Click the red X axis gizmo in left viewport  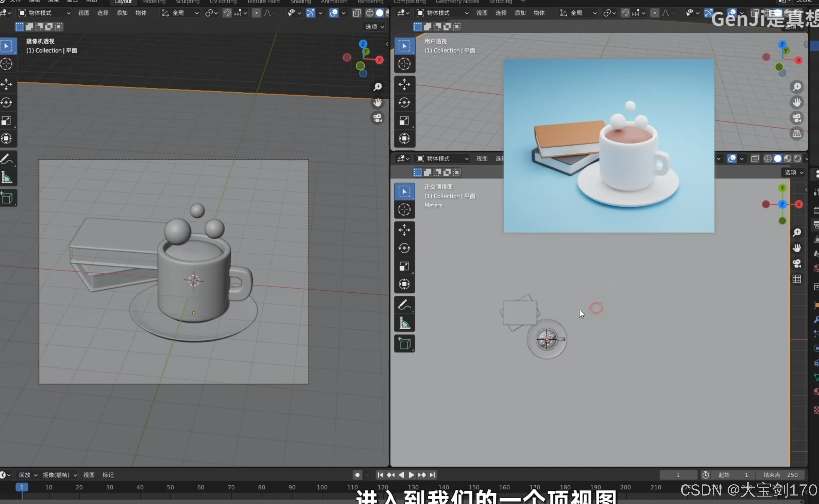coord(379,60)
